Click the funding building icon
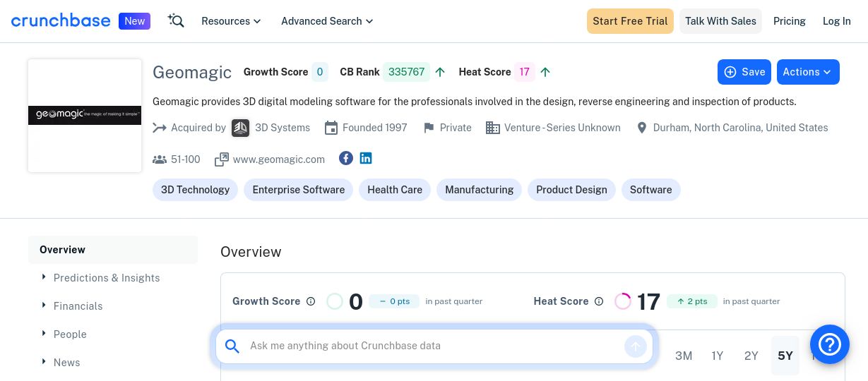This screenshot has height=381, width=868. (x=493, y=128)
